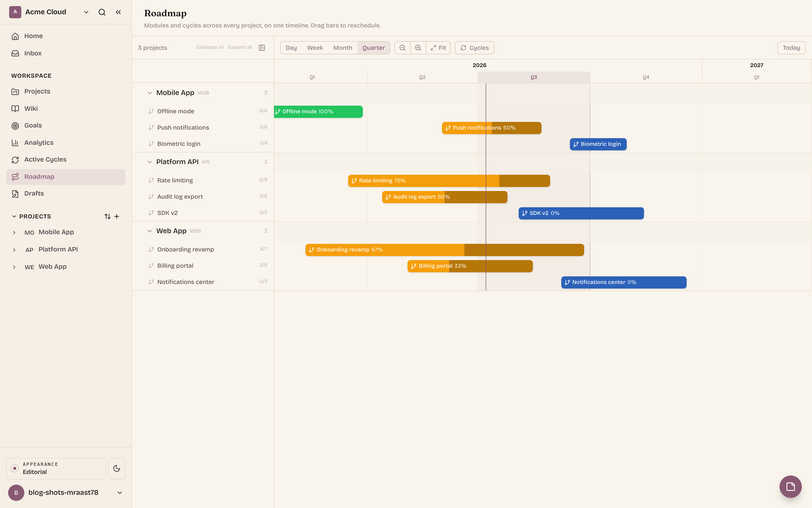Collapse the Web App group

click(150, 231)
